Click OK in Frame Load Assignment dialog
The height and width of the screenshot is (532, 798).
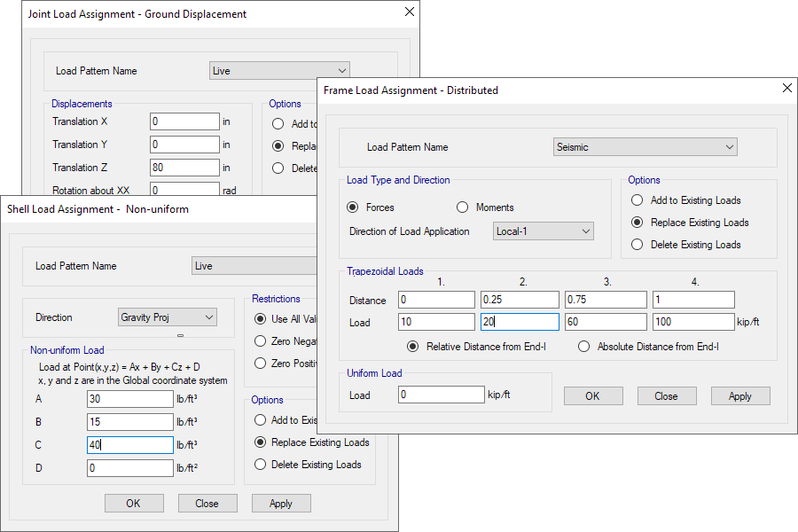(x=592, y=396)
